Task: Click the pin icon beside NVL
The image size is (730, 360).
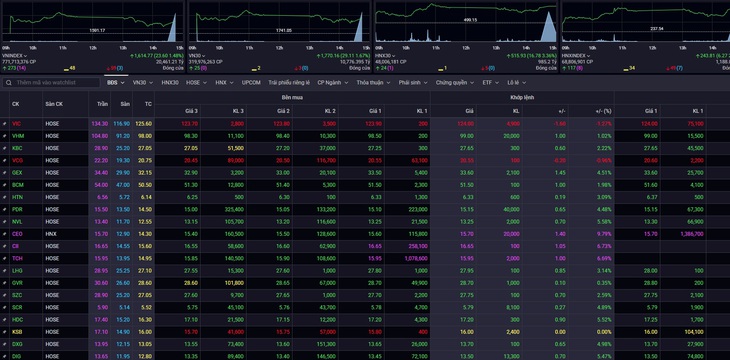Action: 5,222
